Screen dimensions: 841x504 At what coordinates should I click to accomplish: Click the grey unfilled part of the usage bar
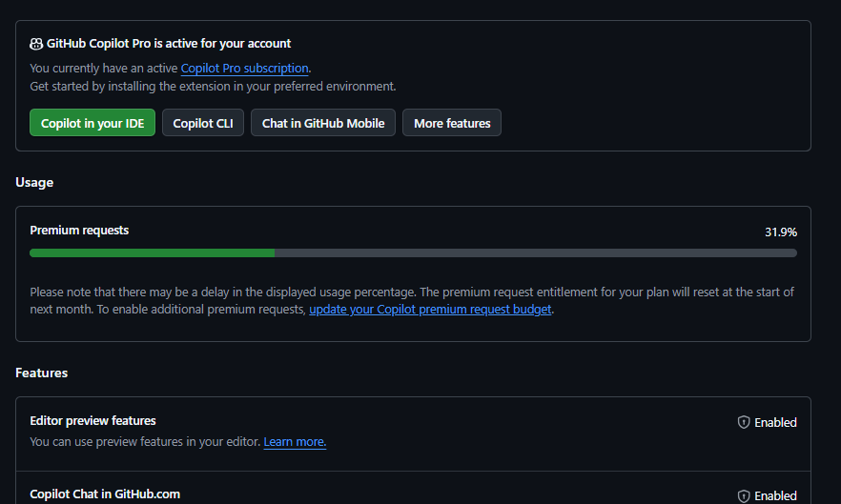point(534,253)
